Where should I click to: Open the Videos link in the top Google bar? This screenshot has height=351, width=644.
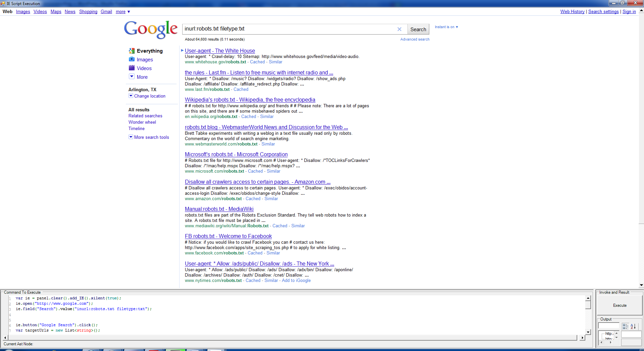pyautogui.click(x=40, y=12)
